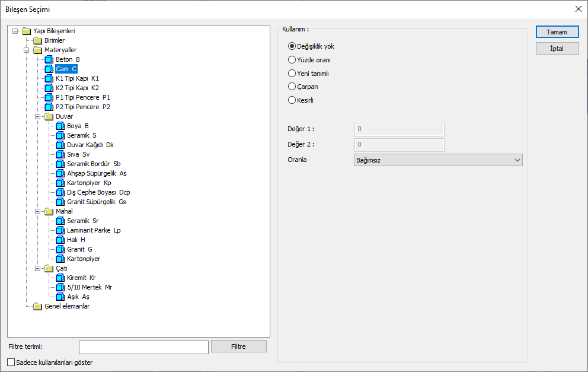Select the Dış Cephe Boyası Dcp text
The height and width of the screenshot is (372, 588).
[x=98, y=192]
